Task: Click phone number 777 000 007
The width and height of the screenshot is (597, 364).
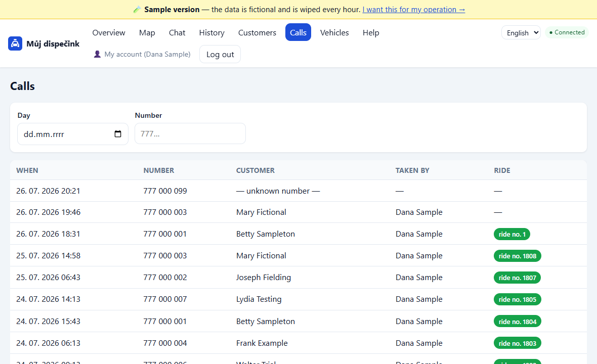Action: point(165,299)
